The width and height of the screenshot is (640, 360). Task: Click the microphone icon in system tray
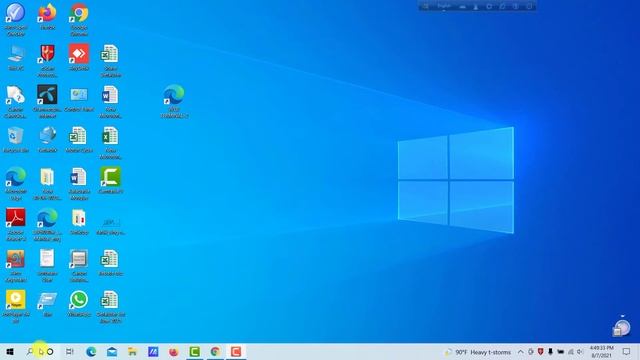550,351
